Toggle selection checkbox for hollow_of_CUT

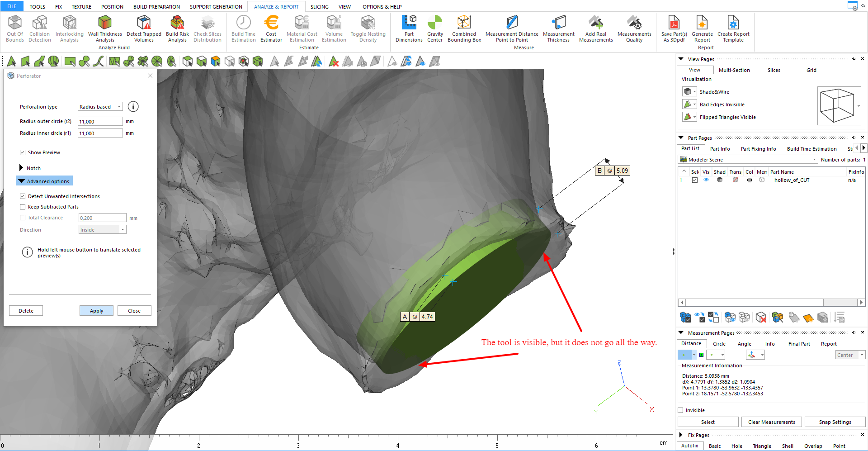[695, 180]
